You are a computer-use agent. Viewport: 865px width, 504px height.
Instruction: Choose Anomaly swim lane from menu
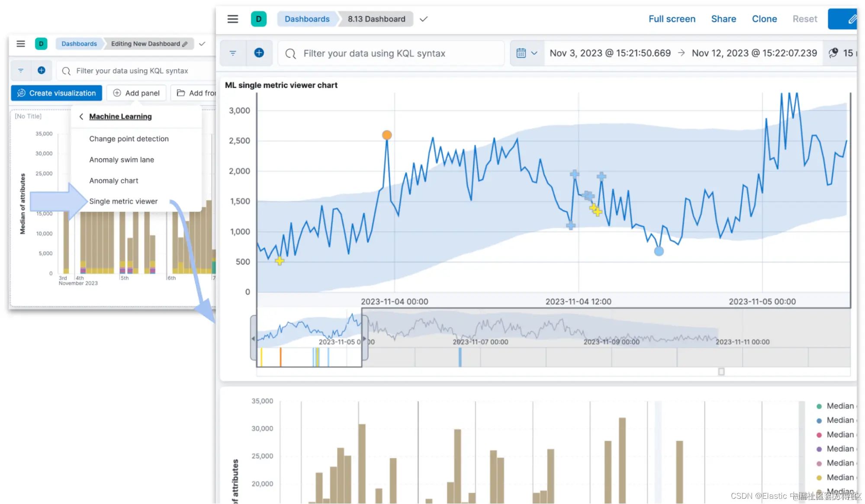pyautogui.click(x=122, y=160)
